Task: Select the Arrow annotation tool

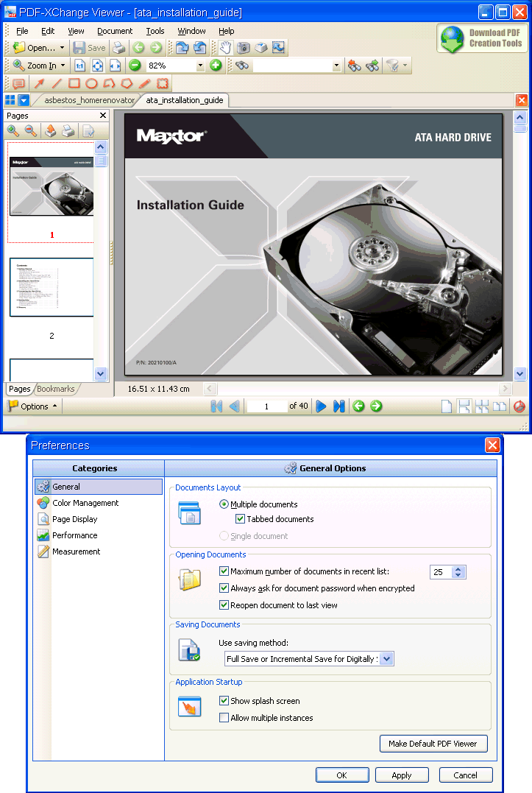Action: pos(40,83)
